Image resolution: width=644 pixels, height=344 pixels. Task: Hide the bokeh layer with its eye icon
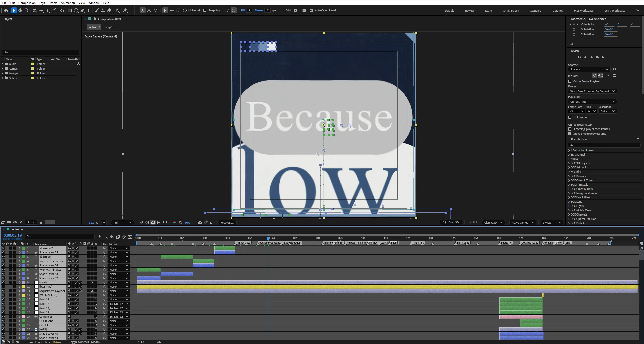click(x=3, y=282)
